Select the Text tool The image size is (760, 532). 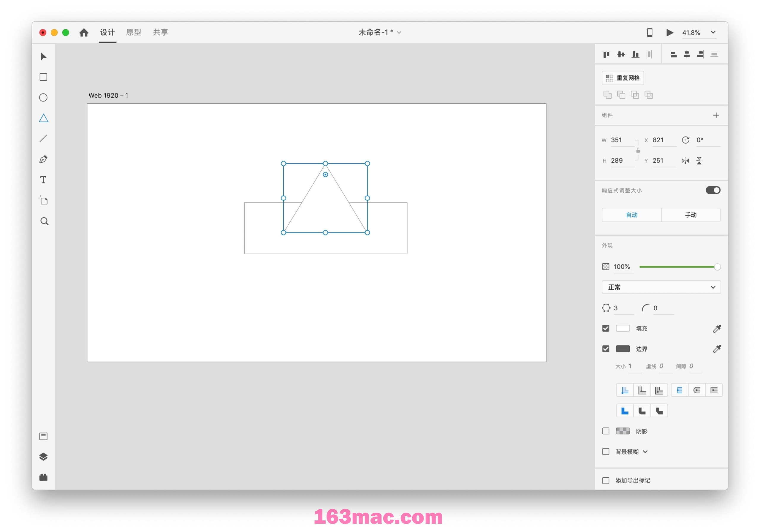(x=43, y=180)
